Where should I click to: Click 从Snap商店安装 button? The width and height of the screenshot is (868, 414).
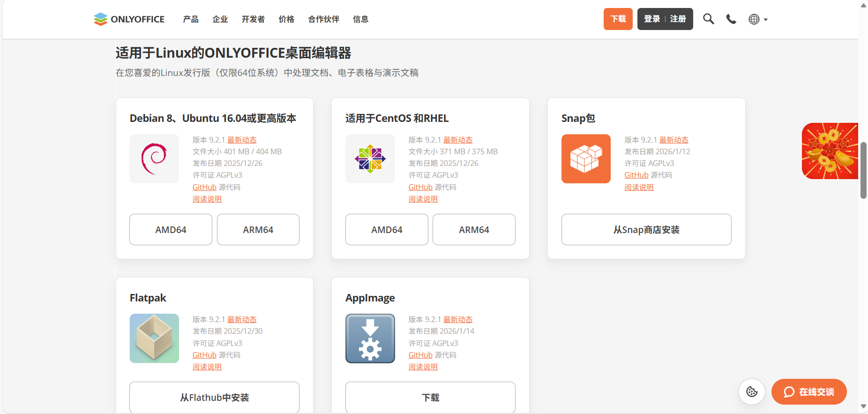tap(646, 230)
